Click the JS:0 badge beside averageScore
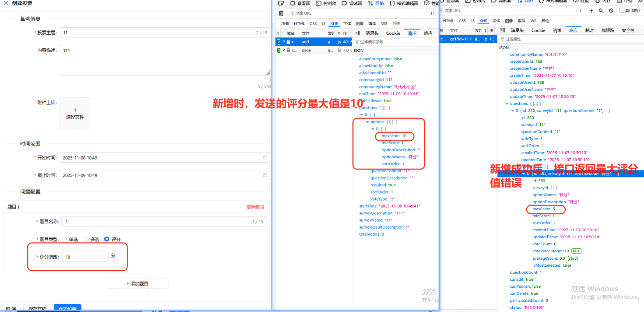 tap(573, 258)
